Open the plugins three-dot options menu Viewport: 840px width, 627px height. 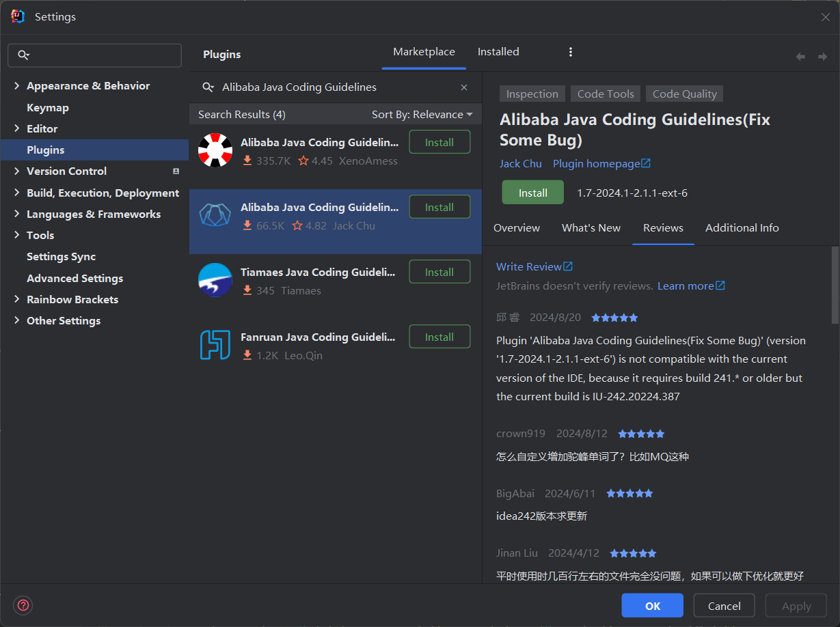[571, 52]
